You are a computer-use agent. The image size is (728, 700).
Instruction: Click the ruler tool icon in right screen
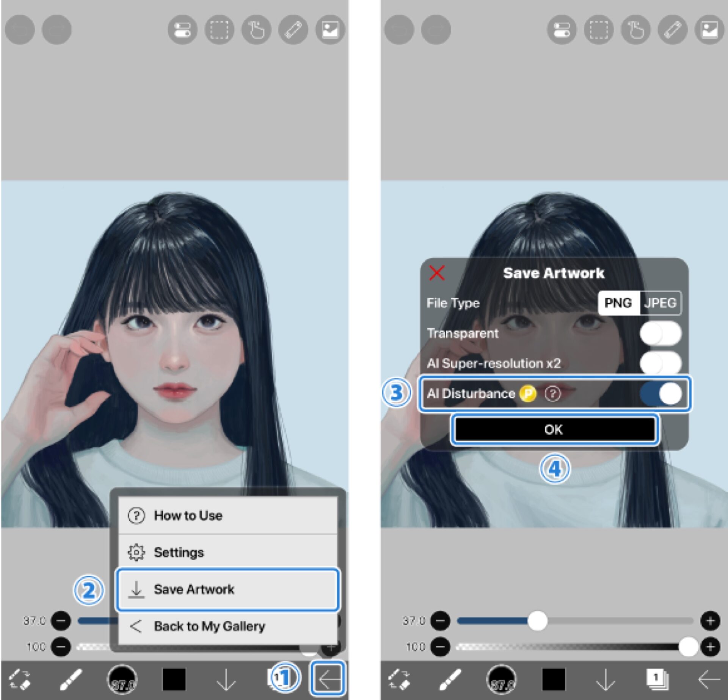(x=672, y=30)
